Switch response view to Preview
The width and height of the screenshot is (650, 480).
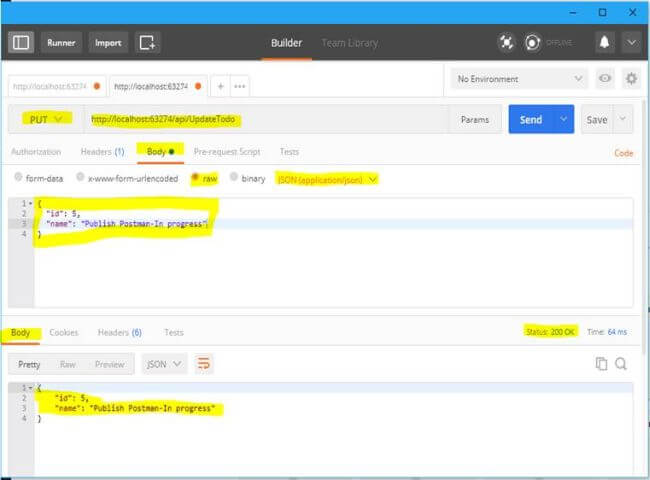(109, 364)
